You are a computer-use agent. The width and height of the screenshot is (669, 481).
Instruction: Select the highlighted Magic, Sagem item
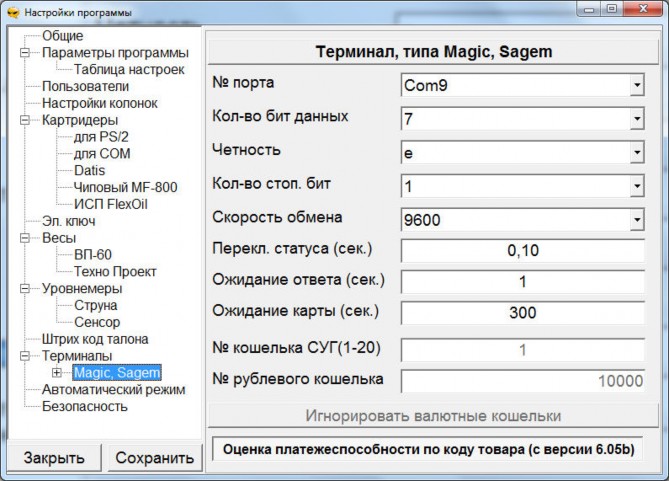click(x=117, y=373)
